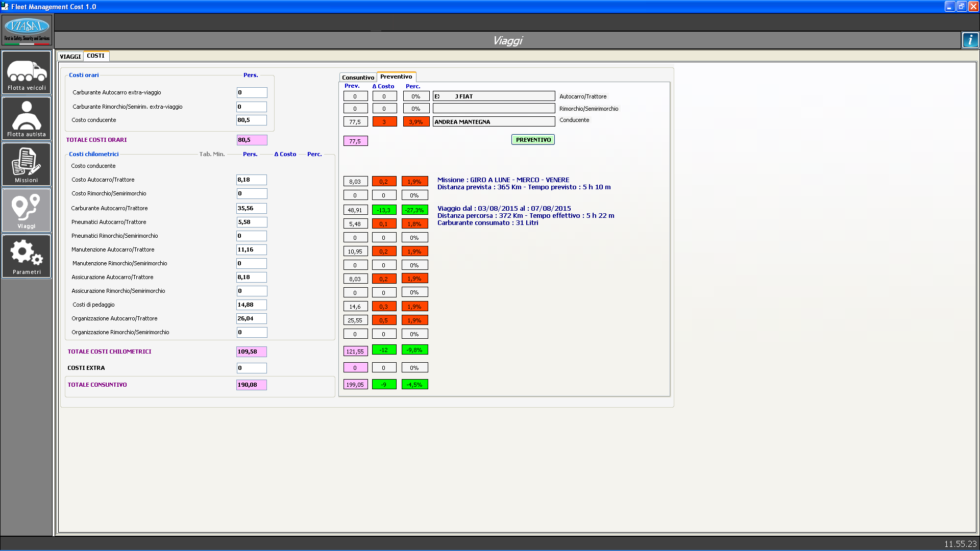
Task: Click the Viasat logo
Action: [27, 30]
